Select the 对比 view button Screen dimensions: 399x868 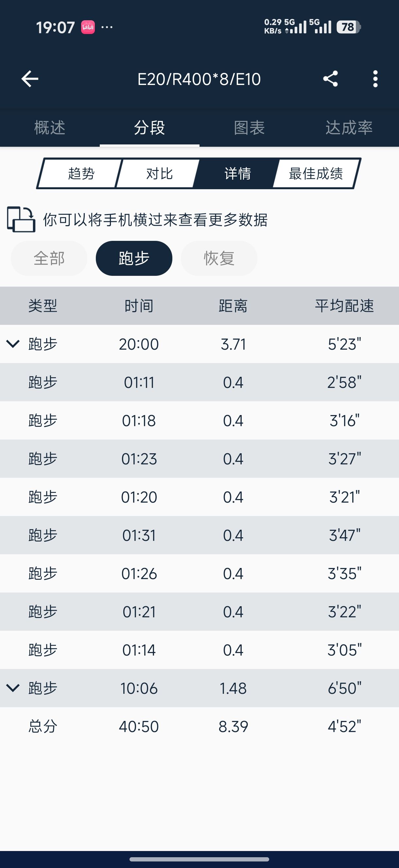click(x=159, y=174)
